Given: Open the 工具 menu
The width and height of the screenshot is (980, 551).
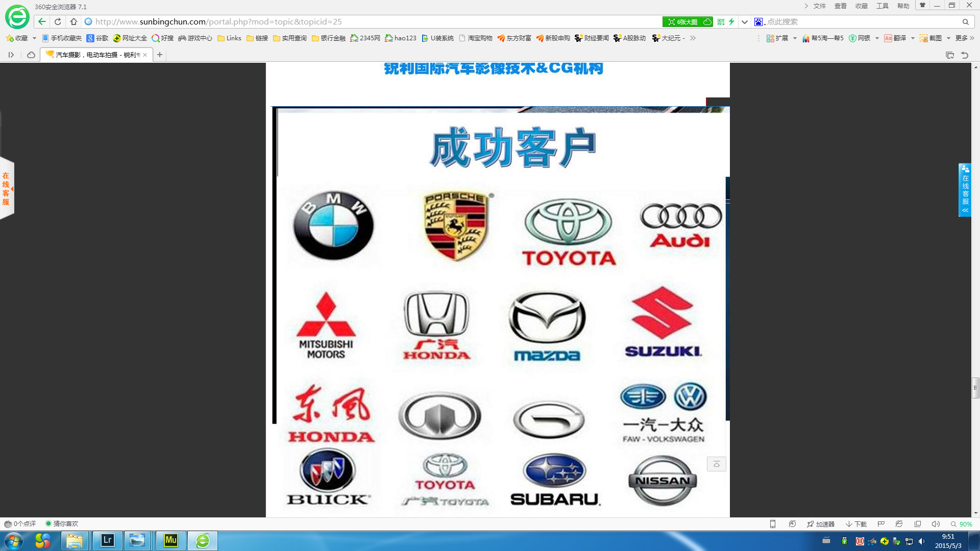Looking at the screenshot, I should 883,6.
